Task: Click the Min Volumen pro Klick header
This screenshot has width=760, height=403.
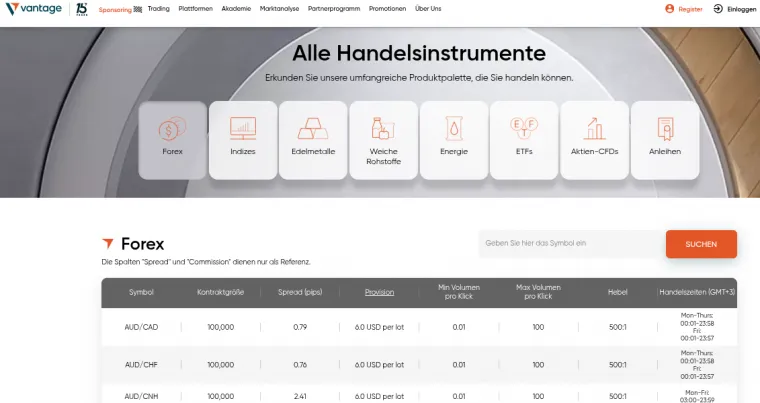Action: pos(459,292)
